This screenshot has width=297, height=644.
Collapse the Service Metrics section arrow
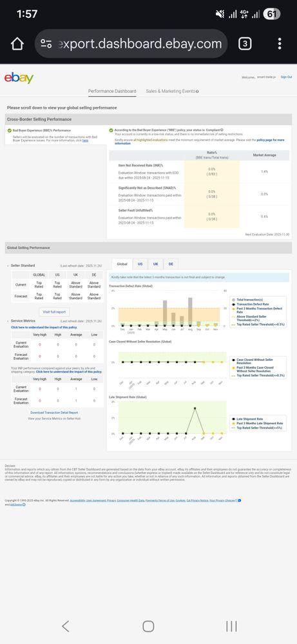(x=8, y=321)
